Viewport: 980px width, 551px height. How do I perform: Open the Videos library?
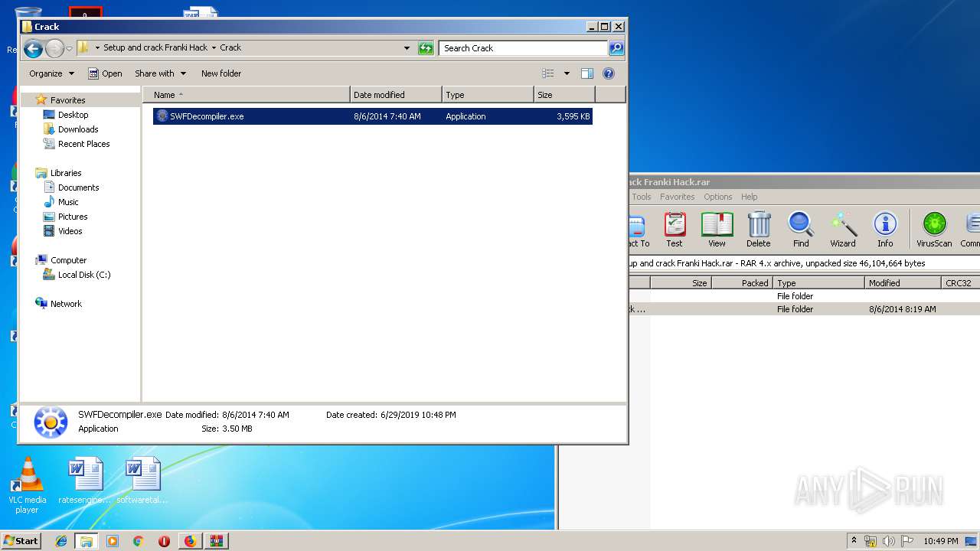click(x=70, y=231)
